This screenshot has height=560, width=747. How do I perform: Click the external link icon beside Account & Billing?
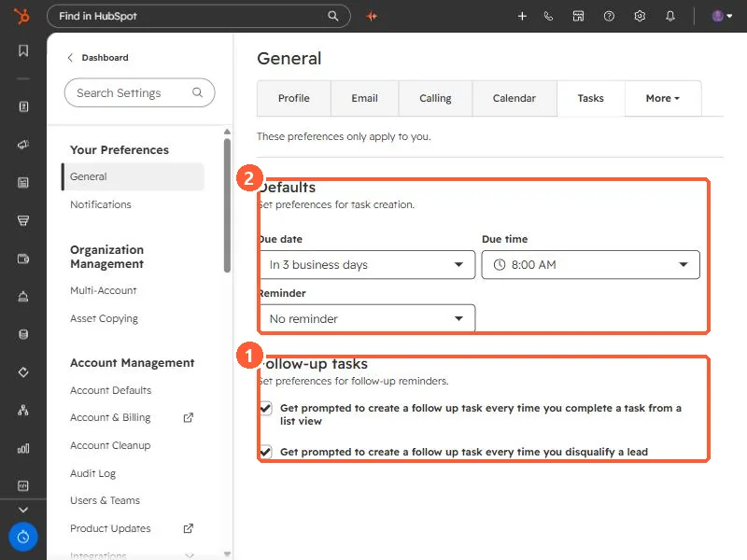(x=189, y=417)
